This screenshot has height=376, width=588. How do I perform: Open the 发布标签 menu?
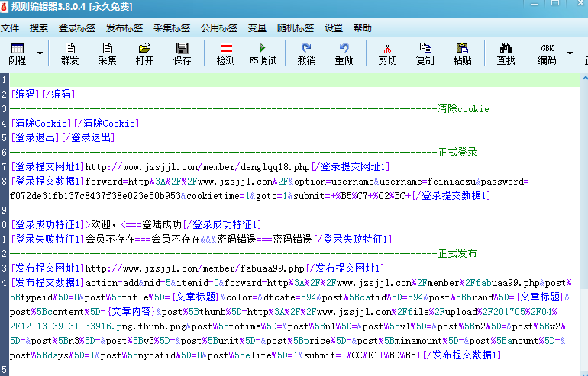pyautogui.click(x=124, y=28)
